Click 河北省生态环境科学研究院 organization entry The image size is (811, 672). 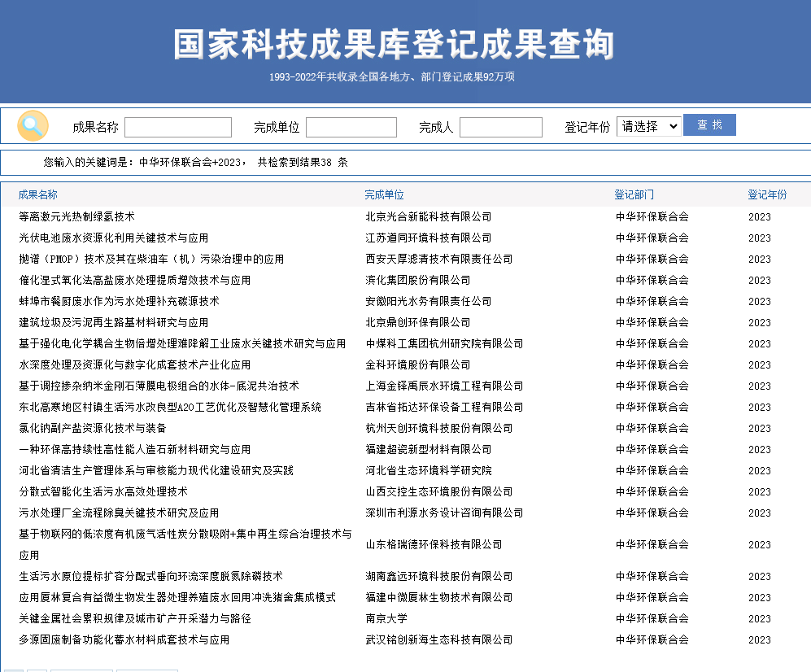pos(428,470)
